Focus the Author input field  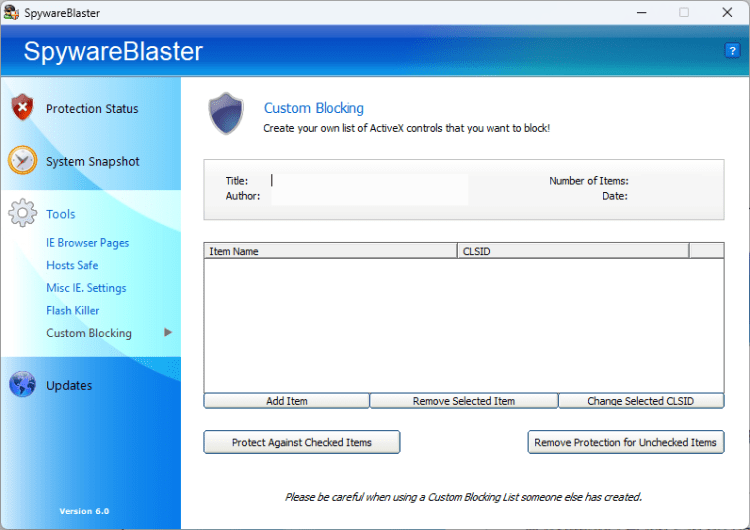point(369,196)
